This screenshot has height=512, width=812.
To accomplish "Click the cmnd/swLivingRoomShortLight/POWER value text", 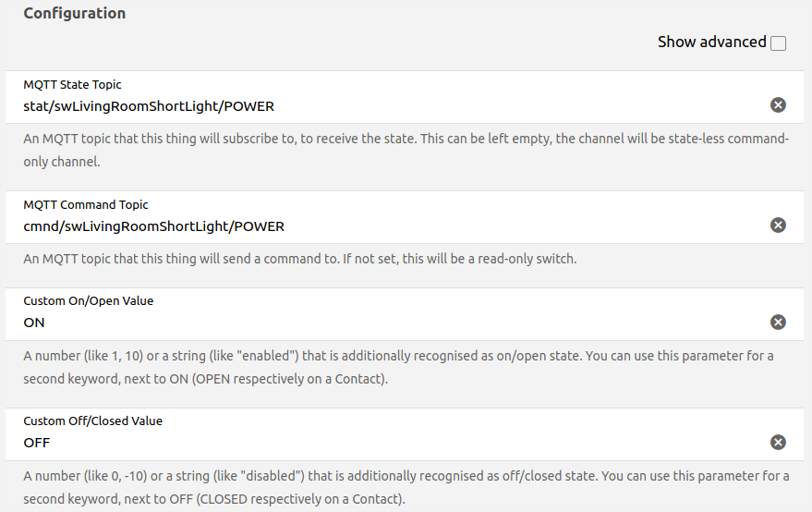I will click(153, 226).
